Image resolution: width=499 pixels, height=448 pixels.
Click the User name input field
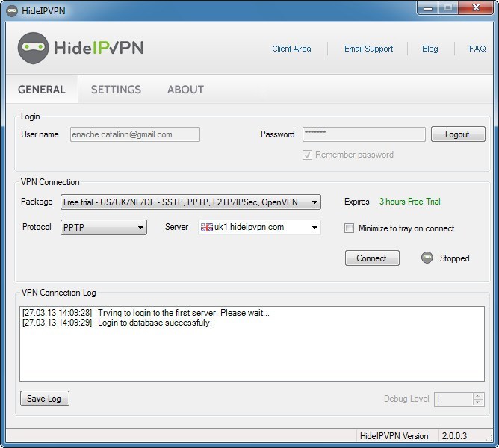coord(135,134)
